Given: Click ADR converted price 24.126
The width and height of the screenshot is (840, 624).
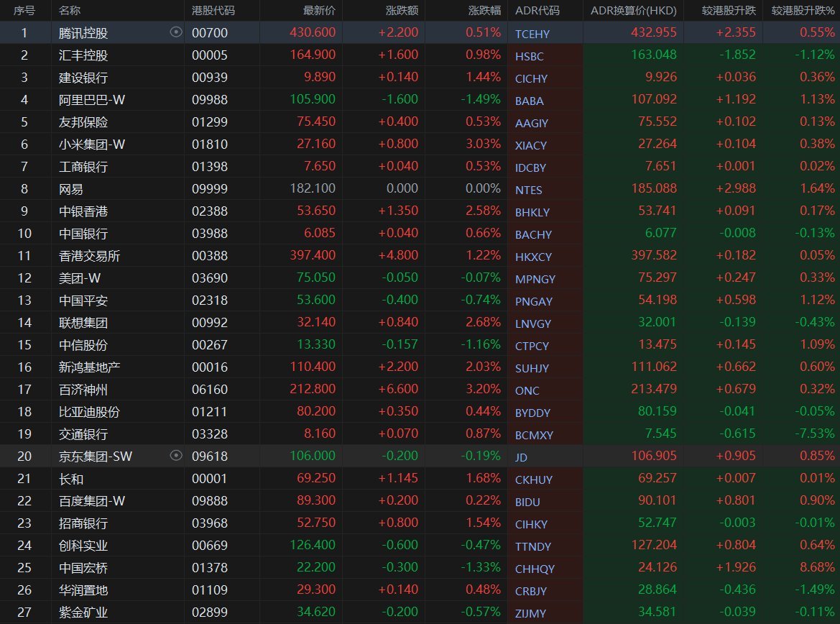Looking at the screenshot, I should pos(657,567).
